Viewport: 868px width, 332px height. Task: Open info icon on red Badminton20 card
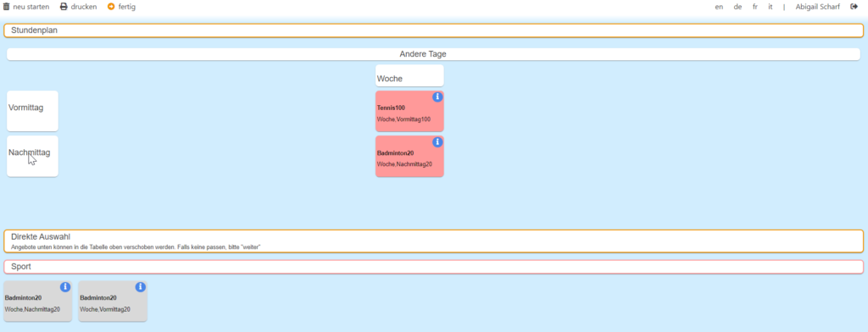pyautogui.click(x=437, y=142)
